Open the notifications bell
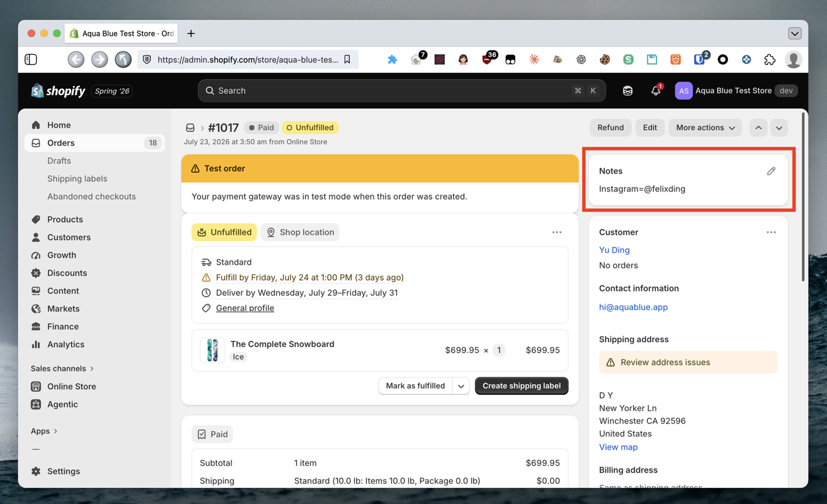Screen dimensions: 827x504 [x=656, y=91]
